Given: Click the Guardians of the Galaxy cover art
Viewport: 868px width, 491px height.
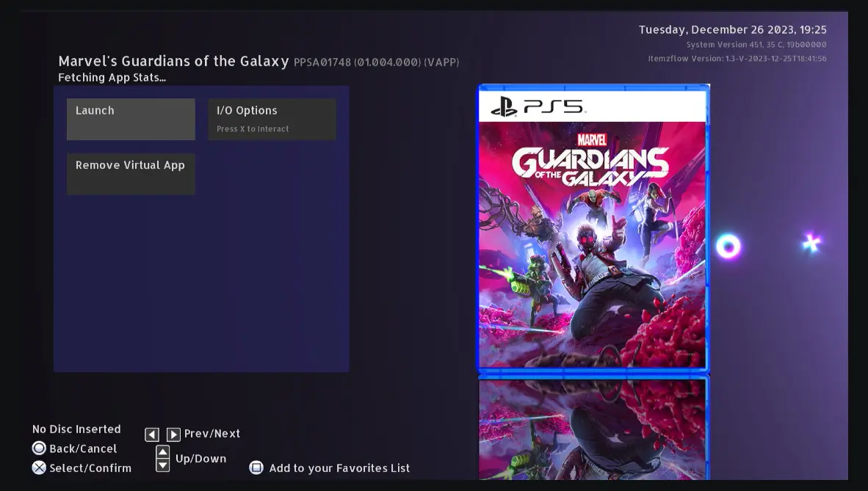Looking at the screenshot, I should tap(592, 244).
